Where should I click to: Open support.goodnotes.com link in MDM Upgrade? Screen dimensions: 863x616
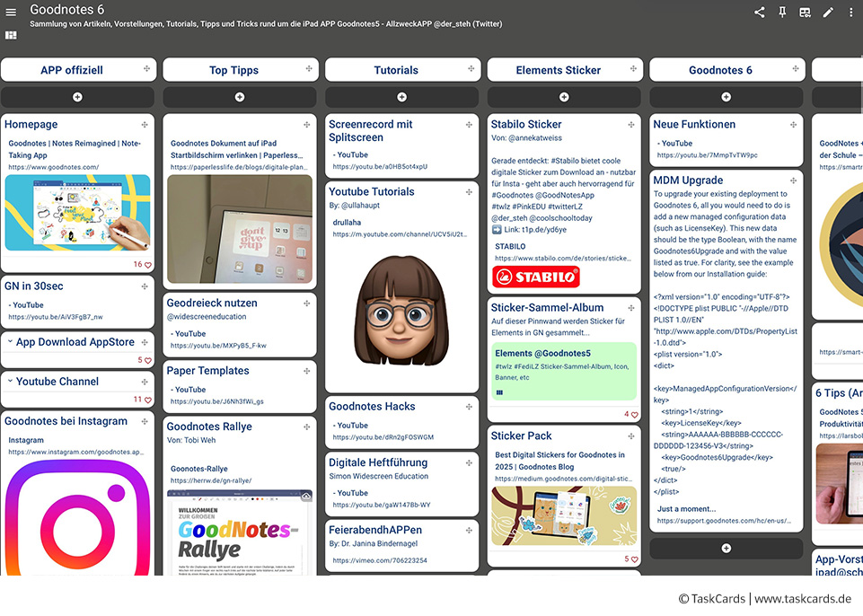[724, 521]
